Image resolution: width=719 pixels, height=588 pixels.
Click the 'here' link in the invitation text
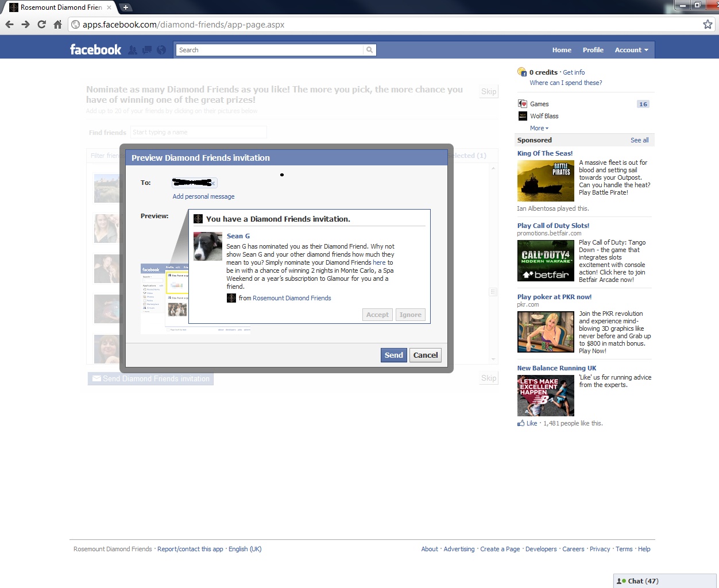click(x=379, y=262)
